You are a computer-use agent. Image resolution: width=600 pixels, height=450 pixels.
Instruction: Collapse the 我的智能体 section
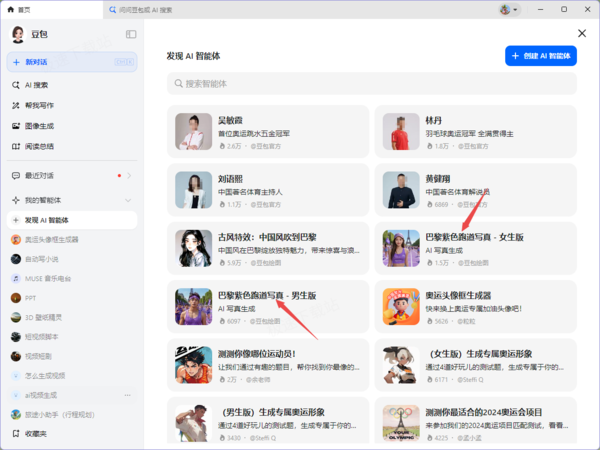tap(128, 200)
